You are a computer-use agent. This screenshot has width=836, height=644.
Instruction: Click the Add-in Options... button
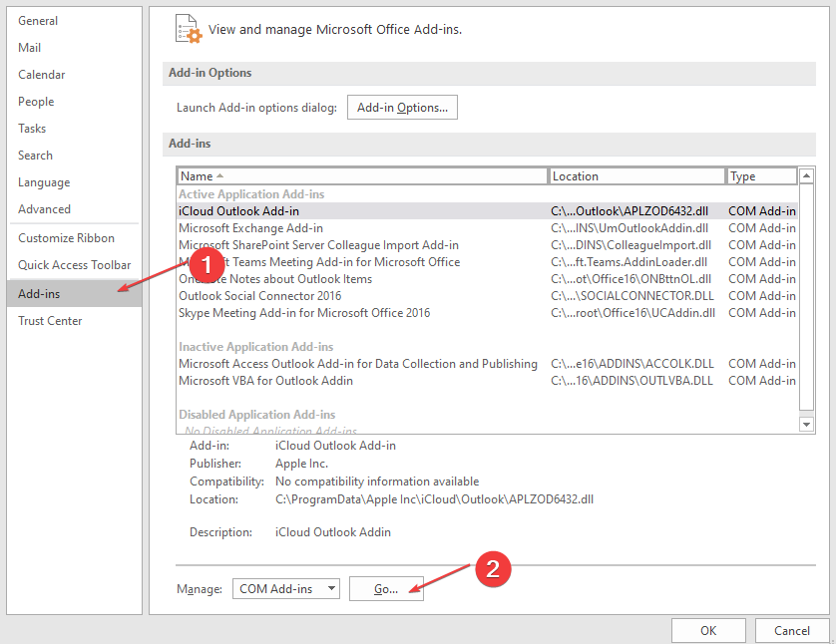tap(403, 108)
